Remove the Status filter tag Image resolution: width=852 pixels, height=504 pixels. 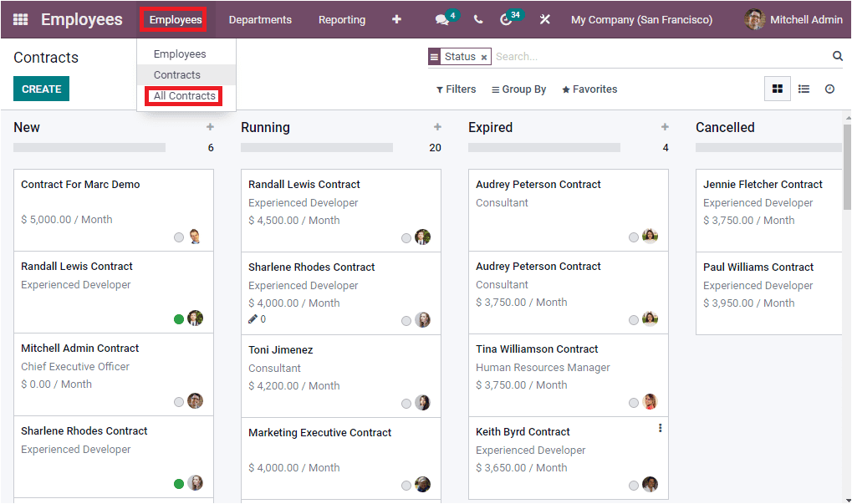coord(483,55)
